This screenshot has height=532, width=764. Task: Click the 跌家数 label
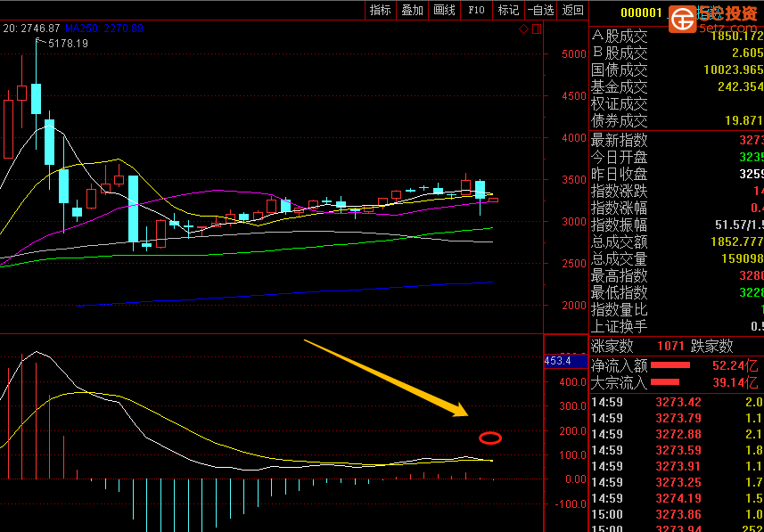pyautogui.click(x=712, y=346)
